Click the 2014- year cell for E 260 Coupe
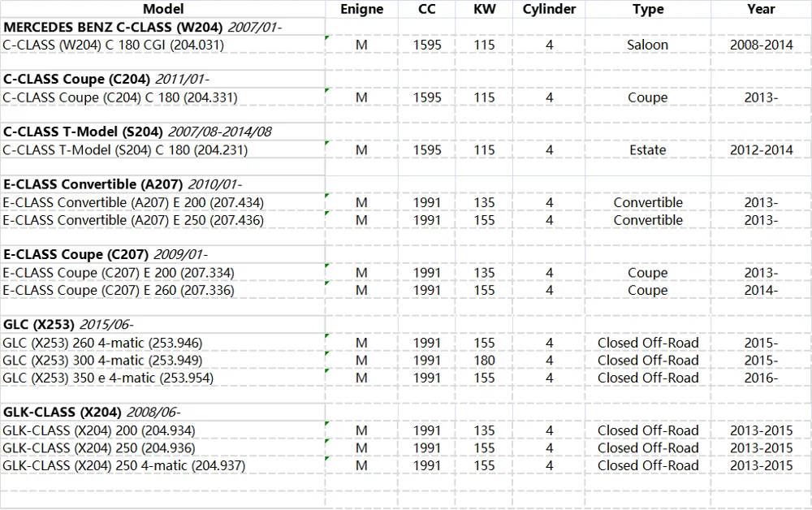The height and width of the screenshot is (510, 812). pos(762,291)
